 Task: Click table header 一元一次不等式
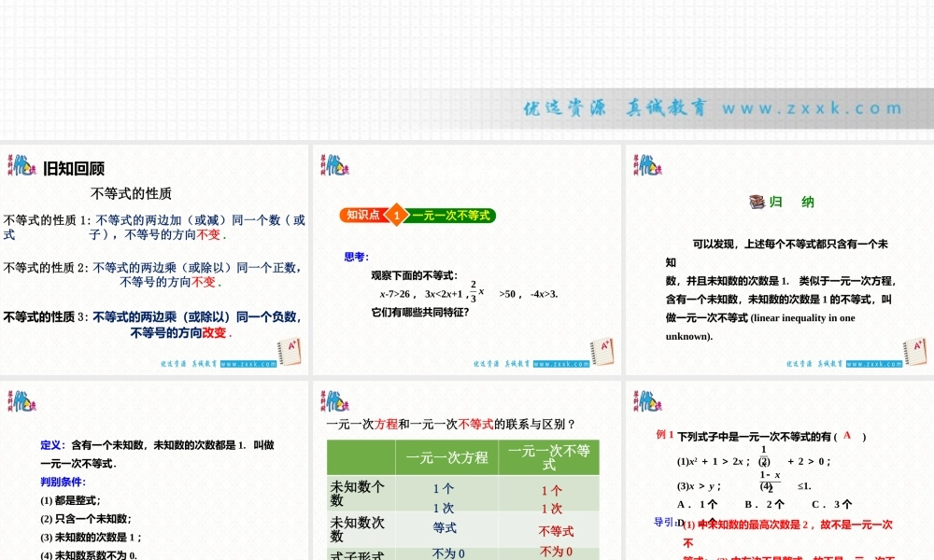tap(548, 457)
